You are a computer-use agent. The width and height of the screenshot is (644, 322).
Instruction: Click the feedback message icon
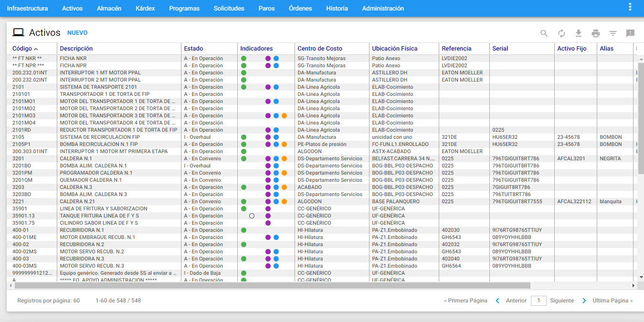630,33
